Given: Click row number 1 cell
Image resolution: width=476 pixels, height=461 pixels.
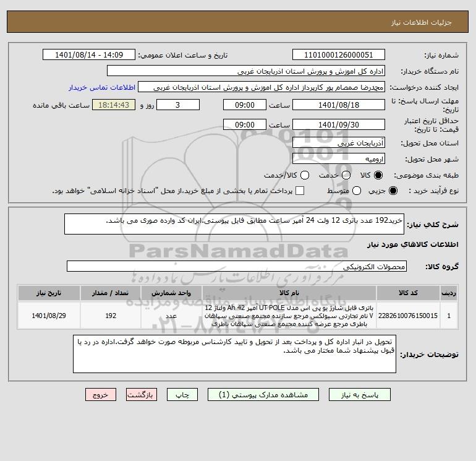Looking at the screenshot, I should pyautogui.click(x=449, y=316).
